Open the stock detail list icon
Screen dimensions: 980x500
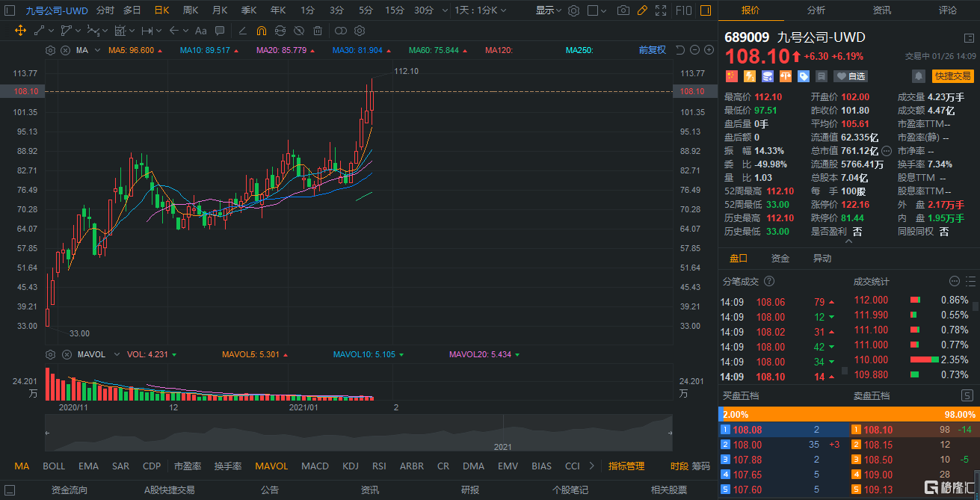pos(969,38)
